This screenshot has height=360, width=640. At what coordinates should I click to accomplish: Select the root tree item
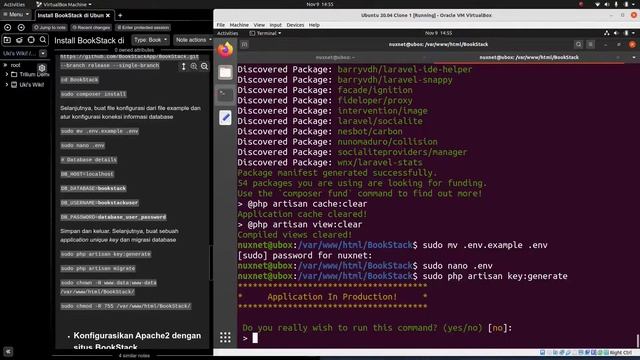coord(16,65)
